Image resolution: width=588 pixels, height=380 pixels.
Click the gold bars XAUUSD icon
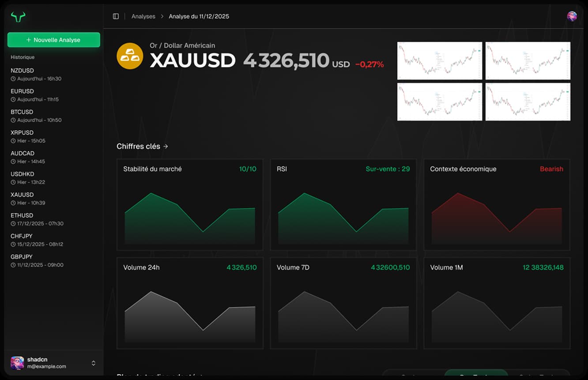pyautogui.click(x=130, y=56)
